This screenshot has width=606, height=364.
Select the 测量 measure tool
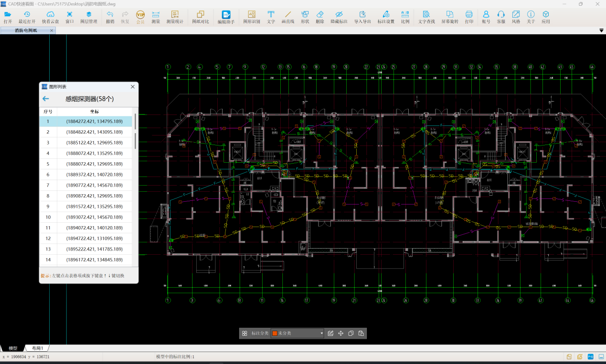coord(156,17)
